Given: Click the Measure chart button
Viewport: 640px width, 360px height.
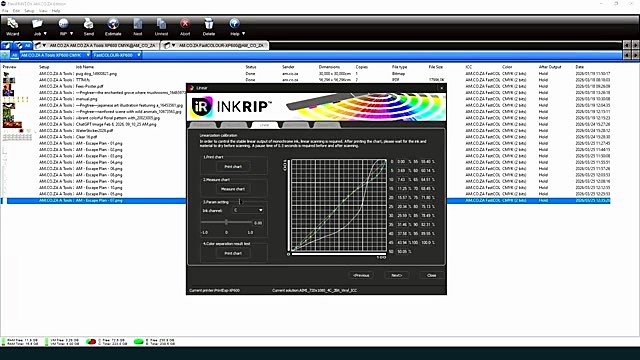Looking at the screenshot, I should [233, 189].
